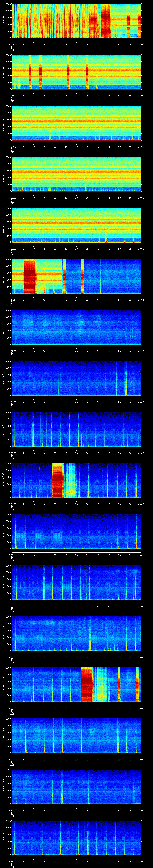Click the spectrogram panel starting at 7:37:00

(x=76, y=633)
